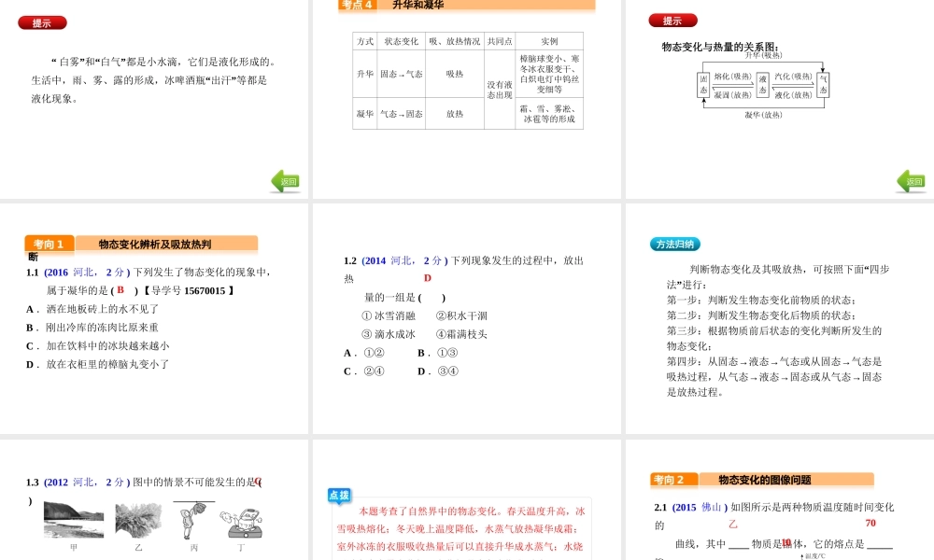Click the (2015 佛山) source tag
This screenshot has height=560, width=934.
[700, 507]
